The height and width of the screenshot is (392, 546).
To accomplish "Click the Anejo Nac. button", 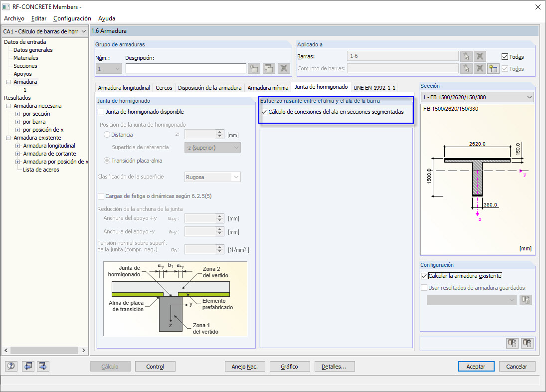I will click(x=245, y=367).
